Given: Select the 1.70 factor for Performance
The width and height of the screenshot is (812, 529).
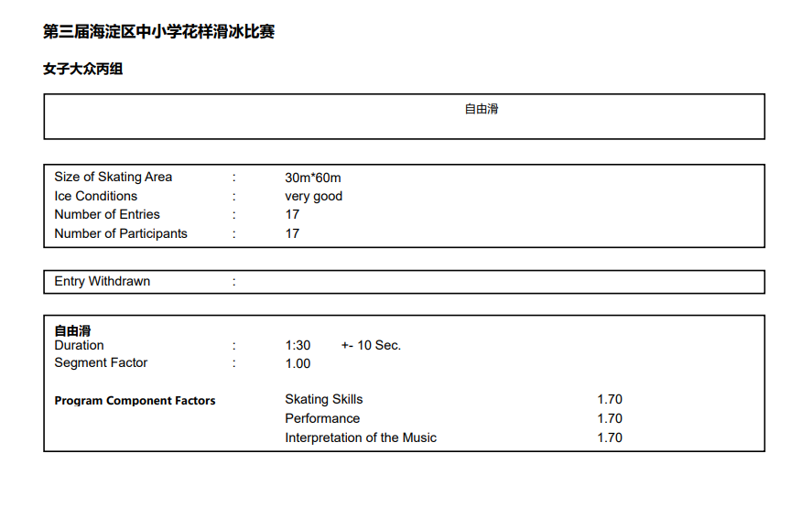Looking at the screenshot, I should pyautogui.click(x=610, y=418).
